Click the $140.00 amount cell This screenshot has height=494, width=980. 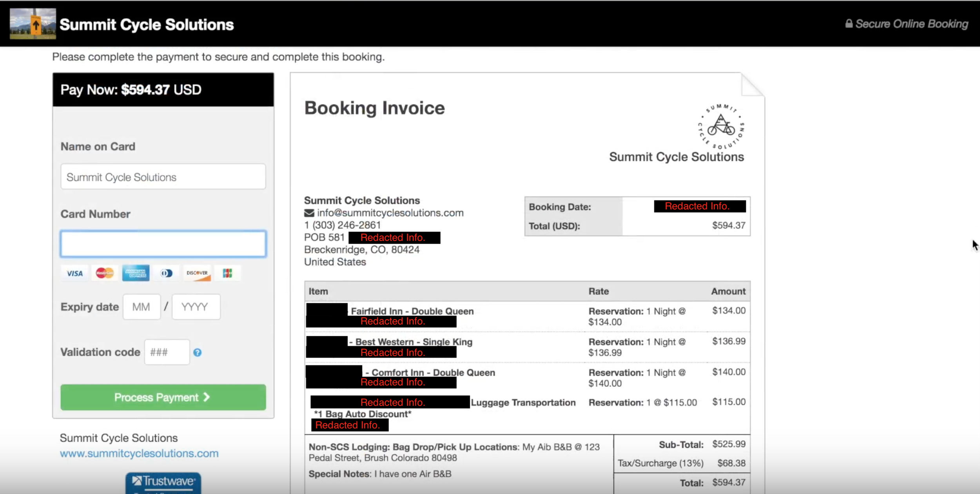[729, 372]
